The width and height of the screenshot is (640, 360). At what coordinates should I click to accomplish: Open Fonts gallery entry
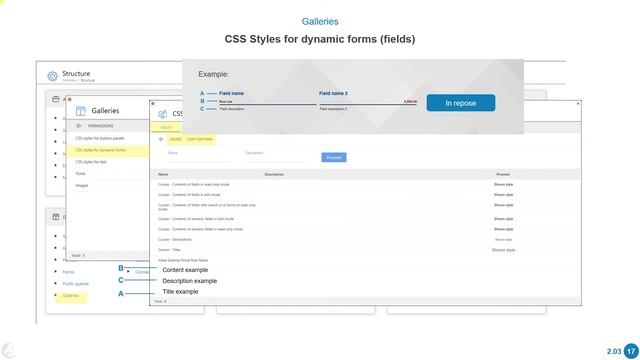80,174
